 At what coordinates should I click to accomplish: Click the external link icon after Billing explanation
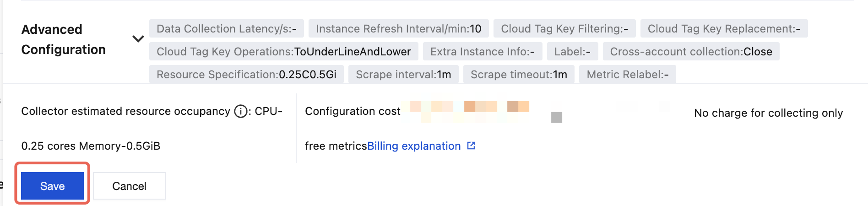tap(471, 146)
